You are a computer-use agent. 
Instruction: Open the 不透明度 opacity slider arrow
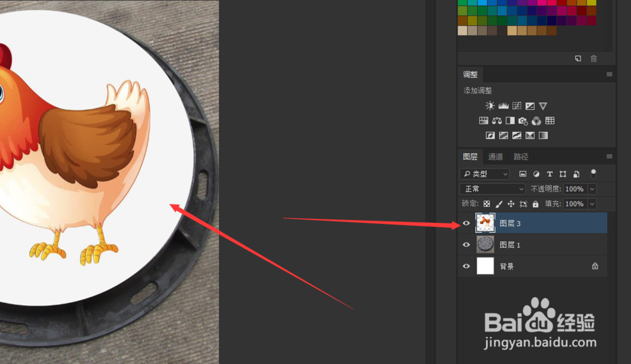pos(592,189)
